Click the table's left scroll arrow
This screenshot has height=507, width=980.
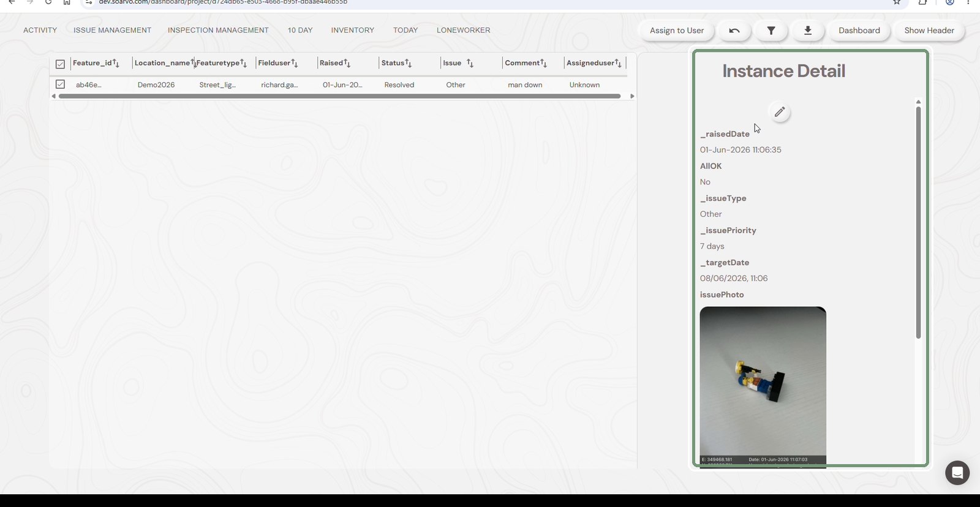(54, 96)
